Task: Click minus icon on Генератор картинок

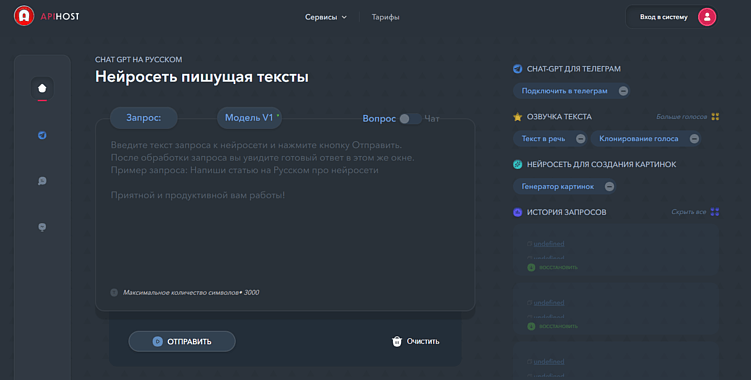Action: click(x=609, y=186)
